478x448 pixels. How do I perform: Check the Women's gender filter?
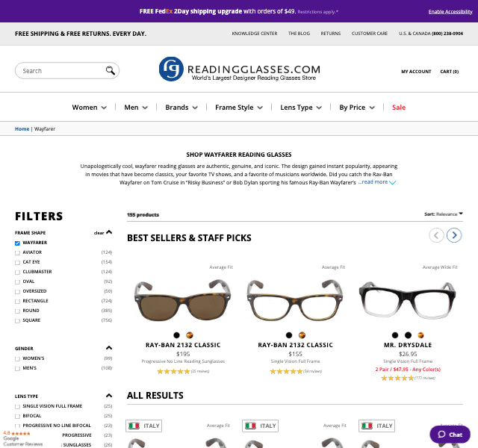18,358
